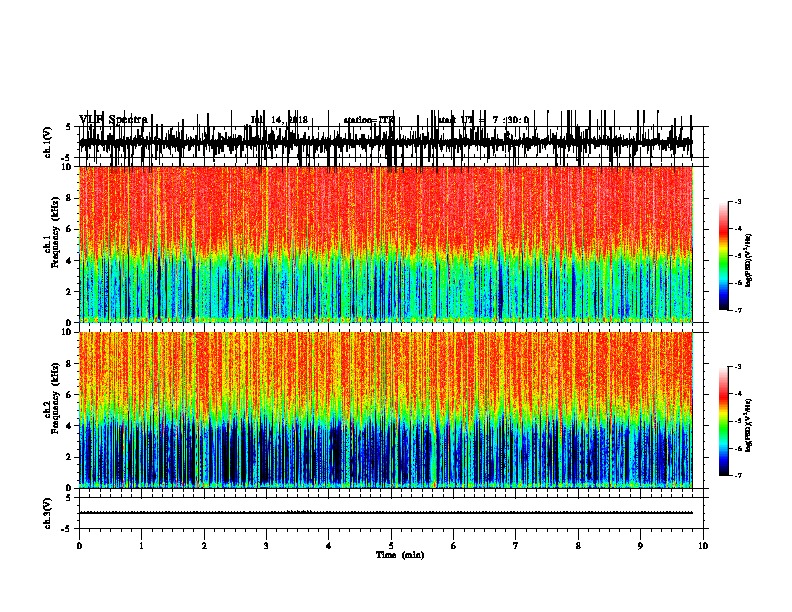Click the 'VLF Spectra' plot title
This screenshot has height=612, width=792.
pyautogui.click(x=113, y=120)
